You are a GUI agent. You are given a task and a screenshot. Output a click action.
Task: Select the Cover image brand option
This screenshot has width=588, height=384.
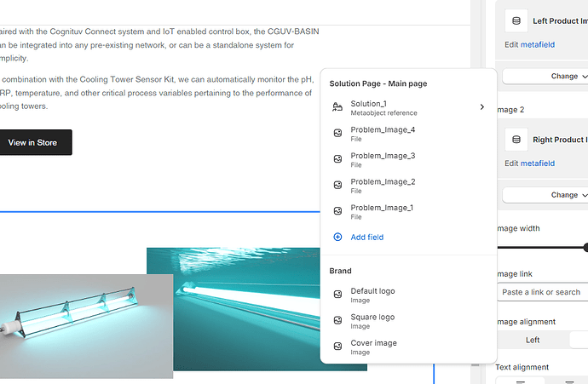[409, 347]
